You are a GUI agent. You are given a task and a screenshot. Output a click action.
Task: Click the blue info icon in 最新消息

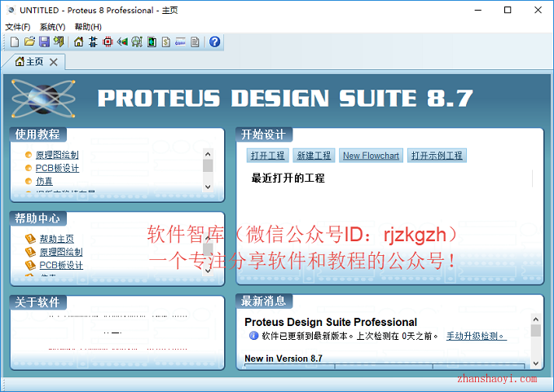click(x=253, y=335)
